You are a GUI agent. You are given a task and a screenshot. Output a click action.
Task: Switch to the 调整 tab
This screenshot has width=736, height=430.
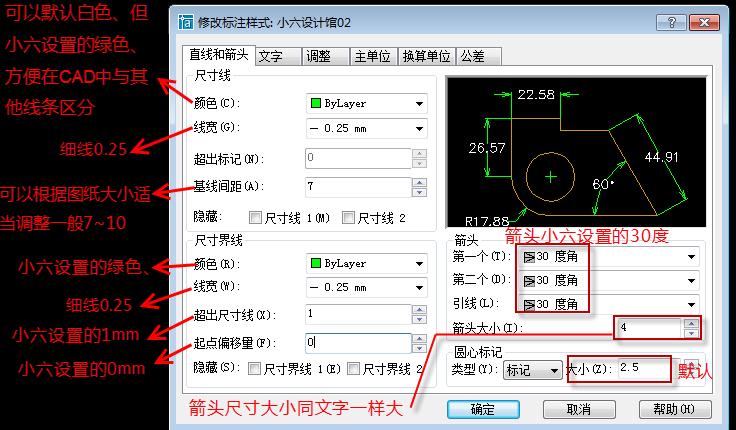(x=326, y=56)
